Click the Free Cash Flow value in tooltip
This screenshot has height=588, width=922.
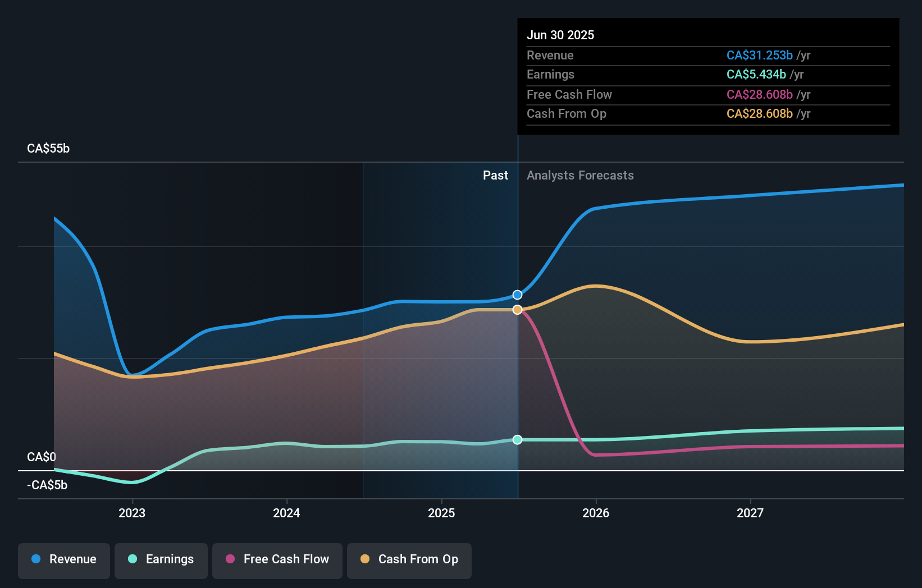click(x=759, y=94)
